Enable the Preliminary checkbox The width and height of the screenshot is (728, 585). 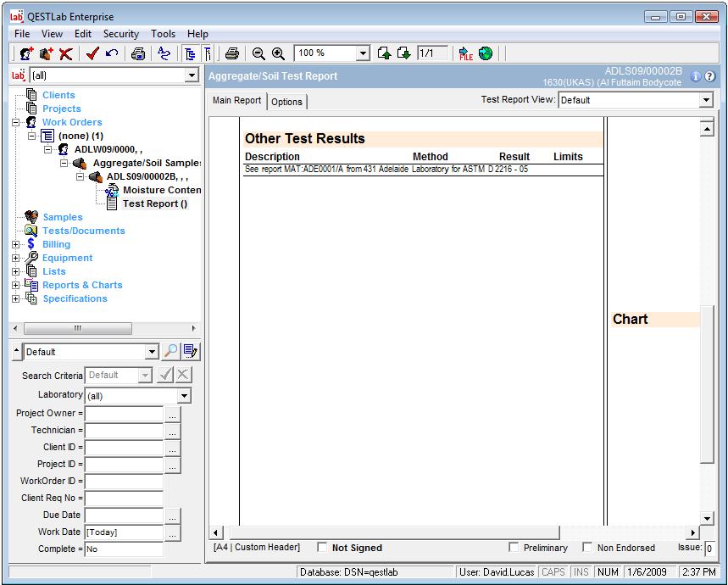pos(514,548)
